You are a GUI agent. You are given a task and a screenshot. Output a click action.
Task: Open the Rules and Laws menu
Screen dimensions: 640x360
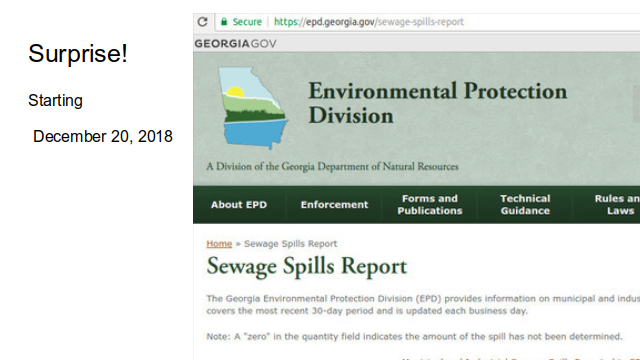coord(617,204)
